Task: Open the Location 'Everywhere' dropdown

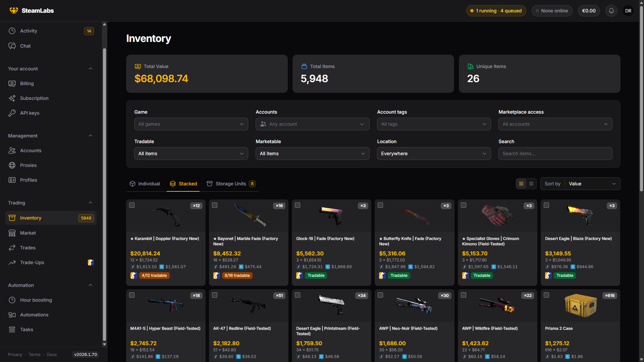Action: [x=434, y=154]
